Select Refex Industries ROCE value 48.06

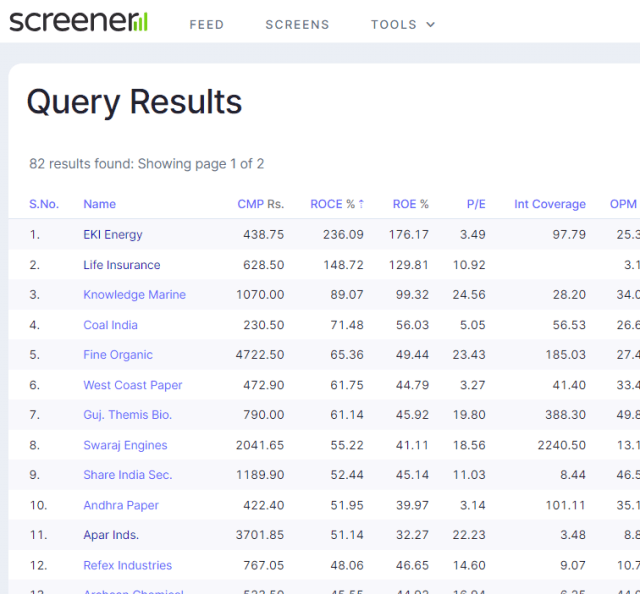pos(347,565)
